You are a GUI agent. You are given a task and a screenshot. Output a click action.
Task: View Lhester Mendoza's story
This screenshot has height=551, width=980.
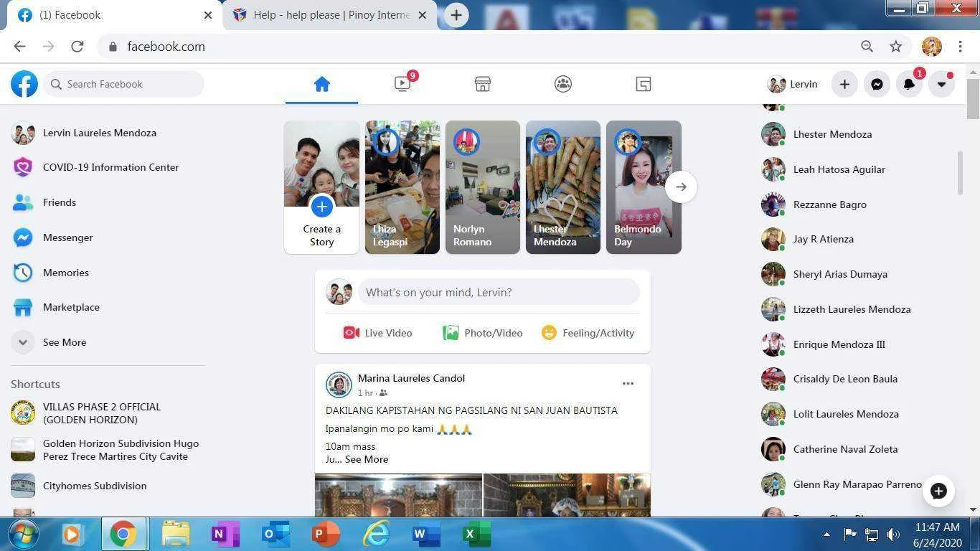pos(563,187)
